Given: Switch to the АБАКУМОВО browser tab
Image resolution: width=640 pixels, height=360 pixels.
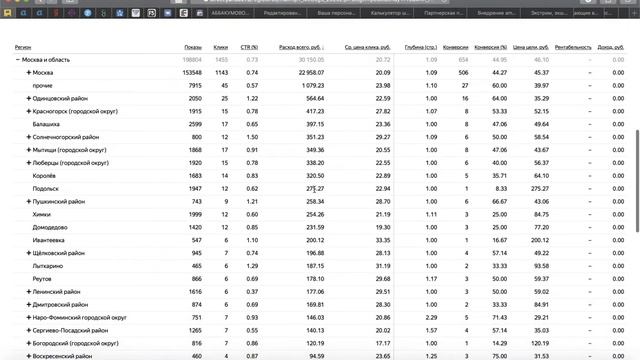Looking at the screenshot, I should point(230,13).
